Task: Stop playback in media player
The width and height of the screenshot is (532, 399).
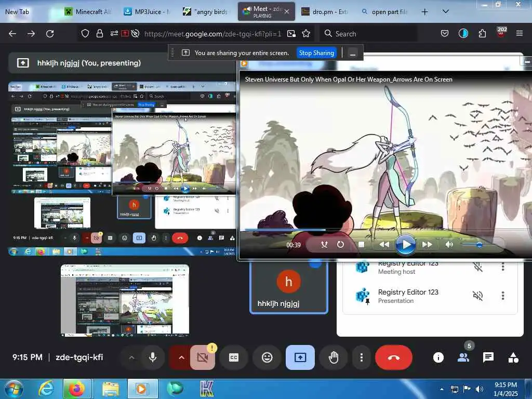Action: point(362,245)
